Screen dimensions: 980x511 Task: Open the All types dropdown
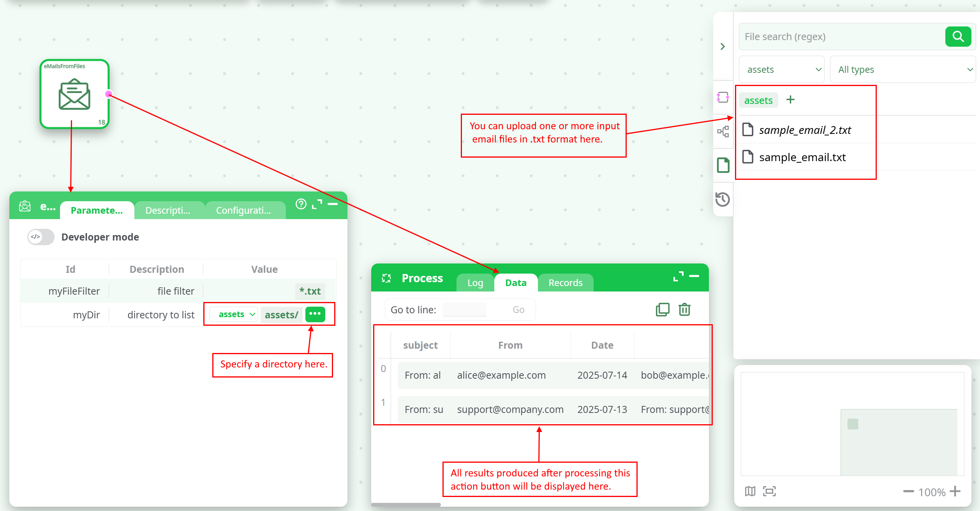pyautogui.click(x=903, y=70)
